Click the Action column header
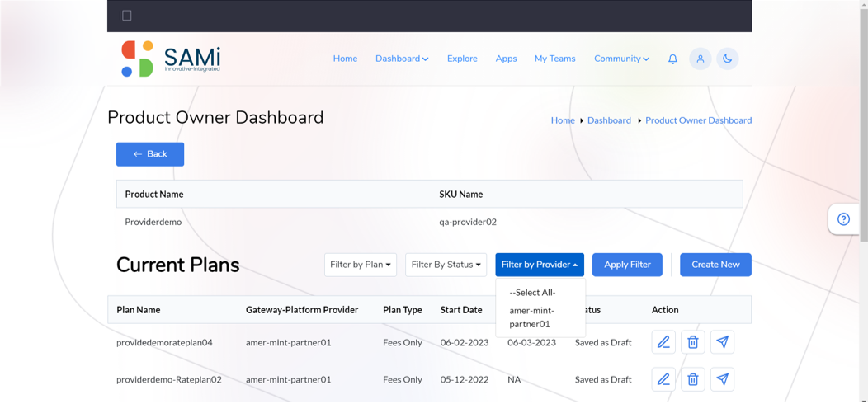This screenshot has height=404, width=868. (x=665, y=310)
